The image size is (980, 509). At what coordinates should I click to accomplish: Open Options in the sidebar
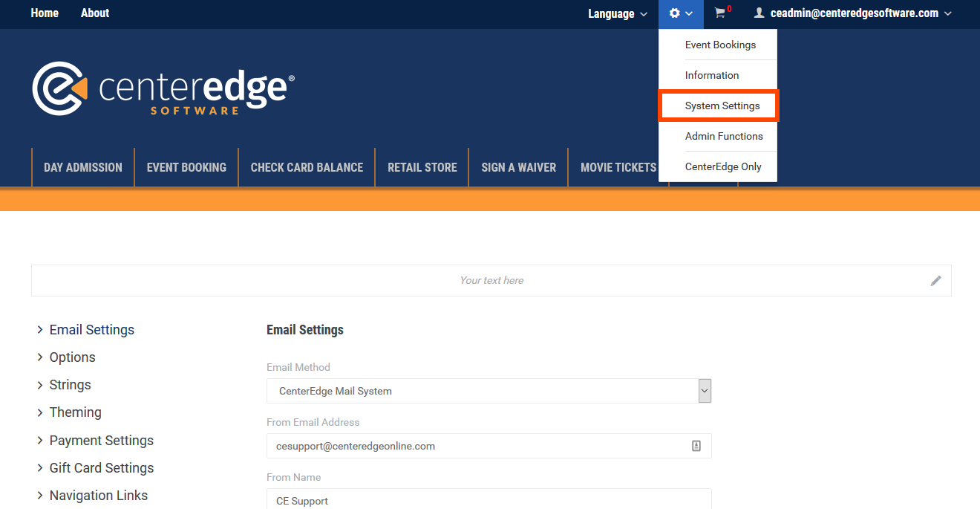click(73, 357)
